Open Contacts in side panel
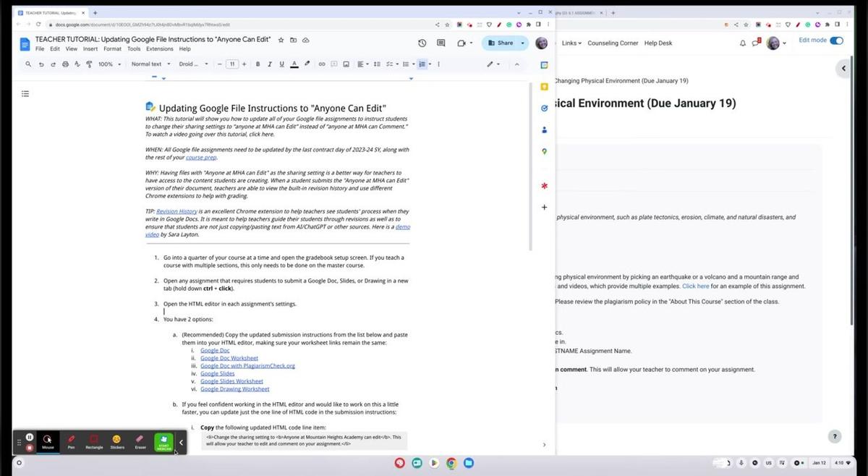868x476 pixels. point(544,130)
